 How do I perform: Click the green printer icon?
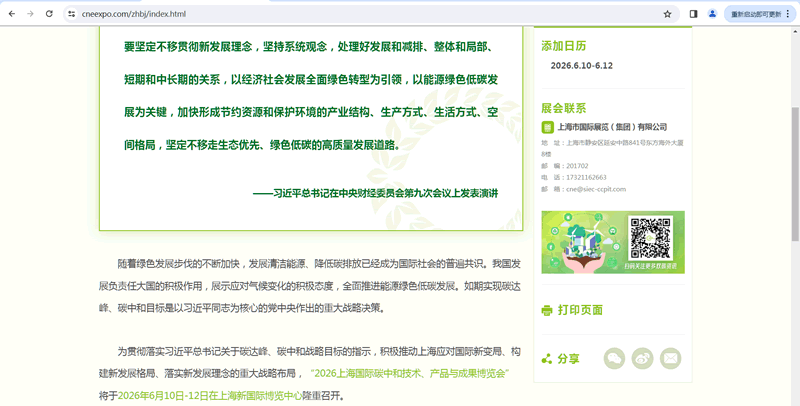(547, 310)
